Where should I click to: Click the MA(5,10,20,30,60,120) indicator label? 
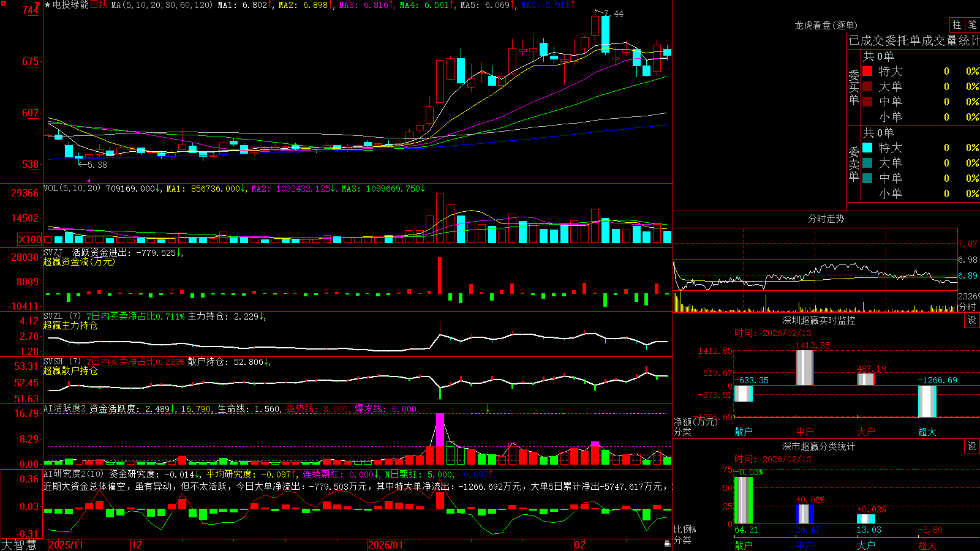[x=162, y=5]
